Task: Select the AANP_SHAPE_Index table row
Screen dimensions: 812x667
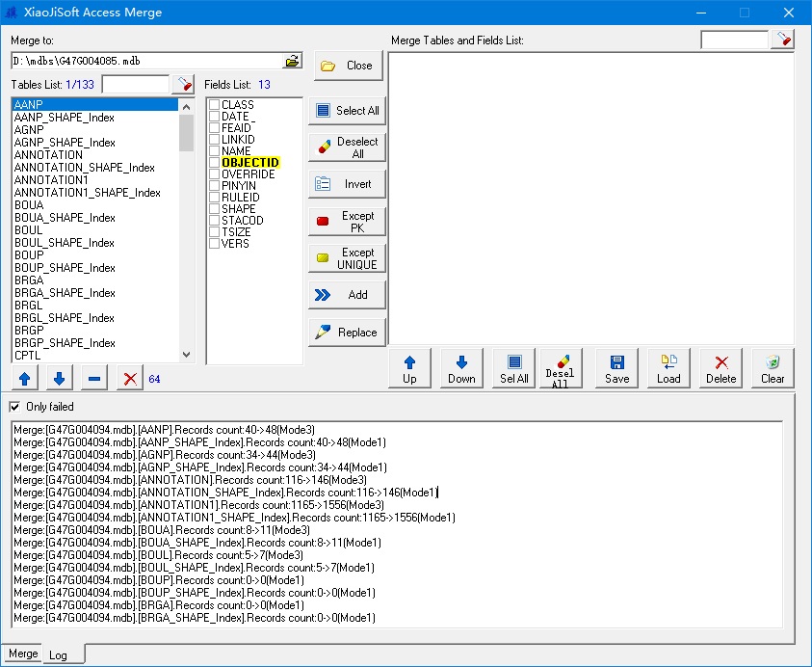Action: coord(94,118)
